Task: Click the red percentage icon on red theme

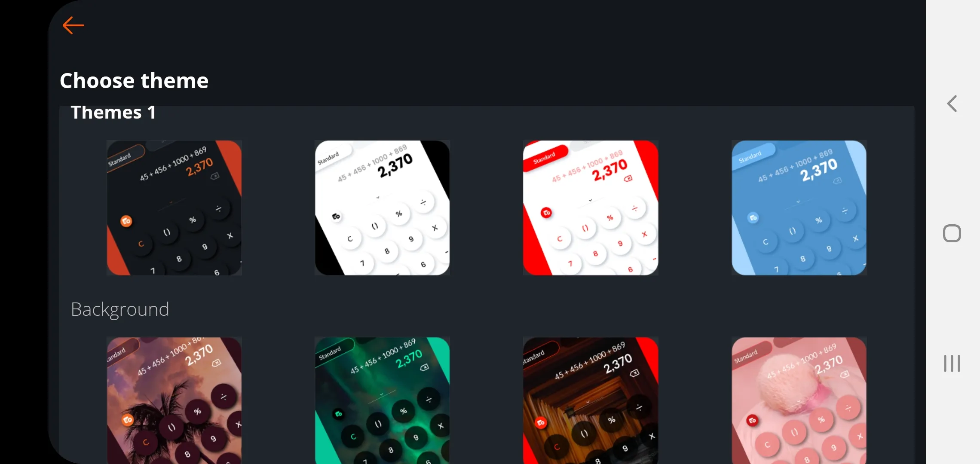Action: [609, 218]
